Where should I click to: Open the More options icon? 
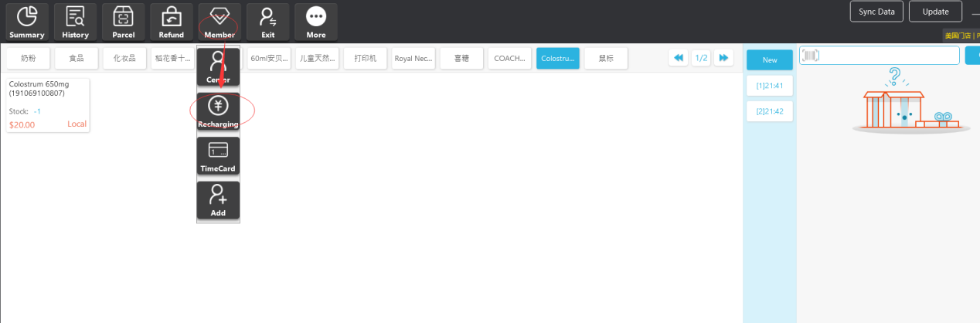point(316,22)
